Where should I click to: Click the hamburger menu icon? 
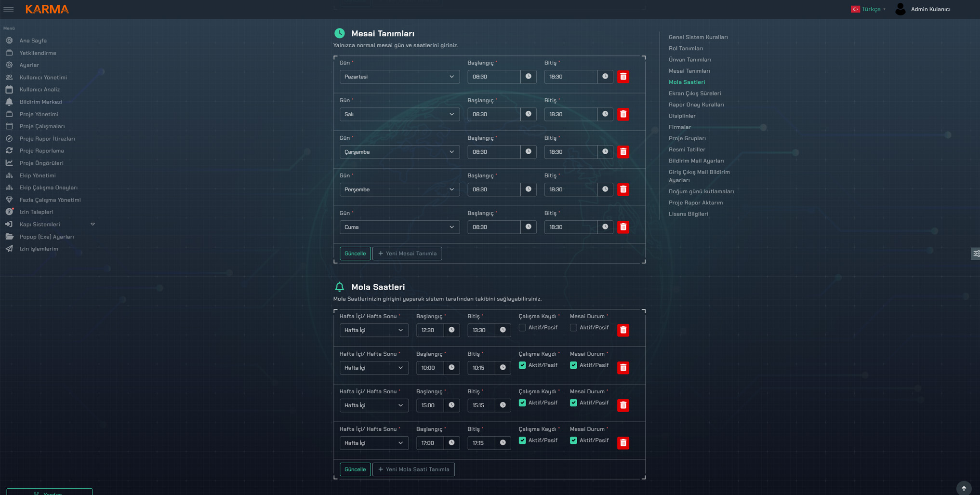click(x=9, y=9)
